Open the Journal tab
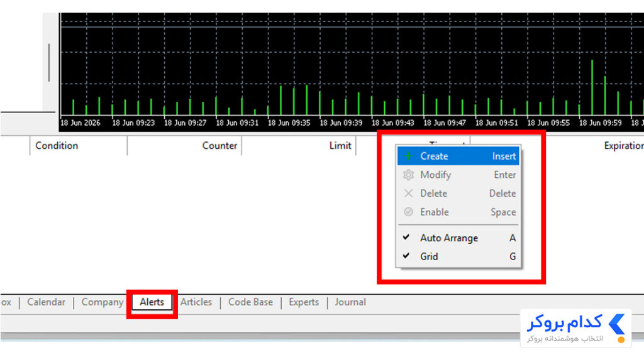The height and width of the screenshot is (362, 644). (x=350, y=302)
